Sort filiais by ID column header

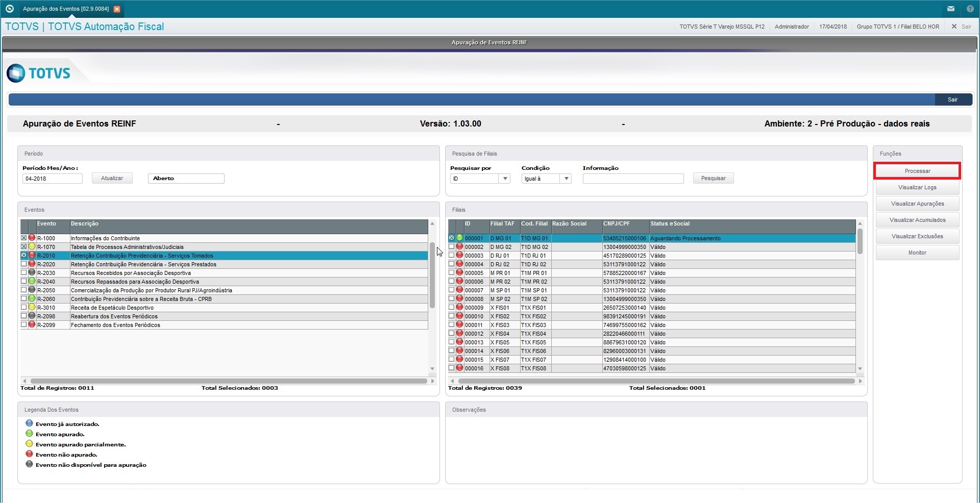[x=476, y=227]
